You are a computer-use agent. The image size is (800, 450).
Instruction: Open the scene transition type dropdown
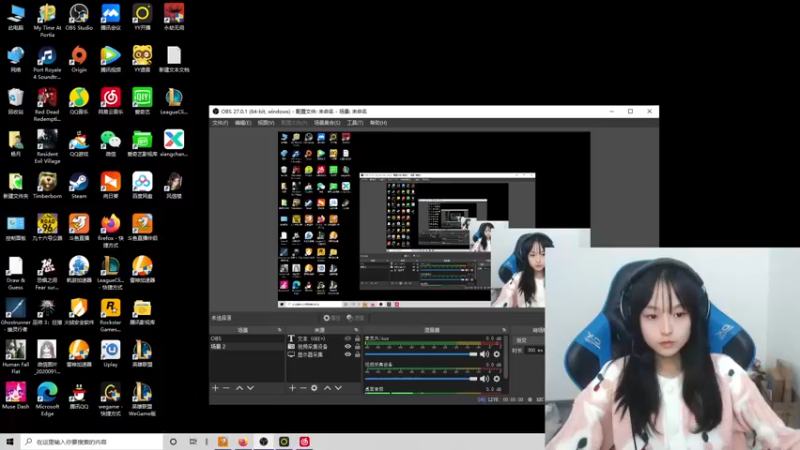(x=529, y=340)
